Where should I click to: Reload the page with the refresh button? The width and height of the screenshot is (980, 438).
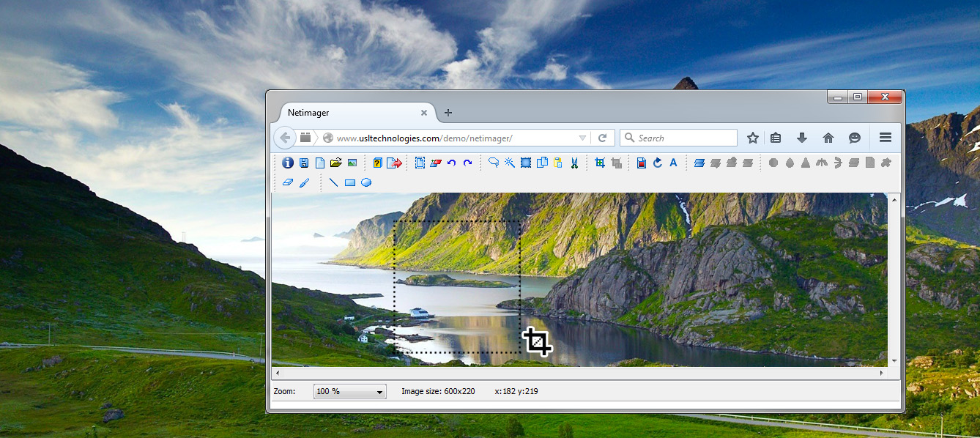point(602,138)
